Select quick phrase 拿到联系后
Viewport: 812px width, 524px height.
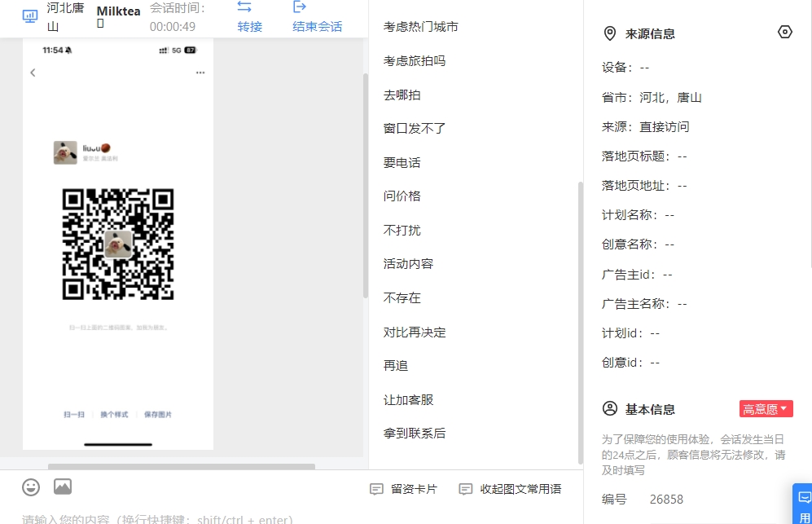click(x=415, y=434)
